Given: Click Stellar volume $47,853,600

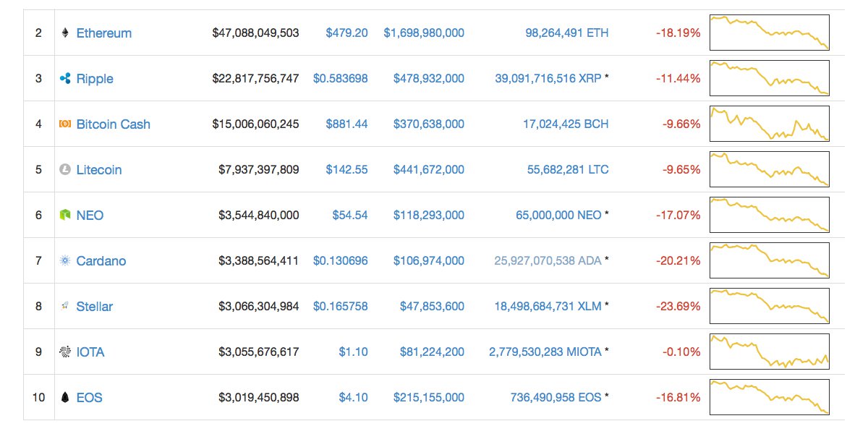Looking at the screenshot, I should (433, 306).
